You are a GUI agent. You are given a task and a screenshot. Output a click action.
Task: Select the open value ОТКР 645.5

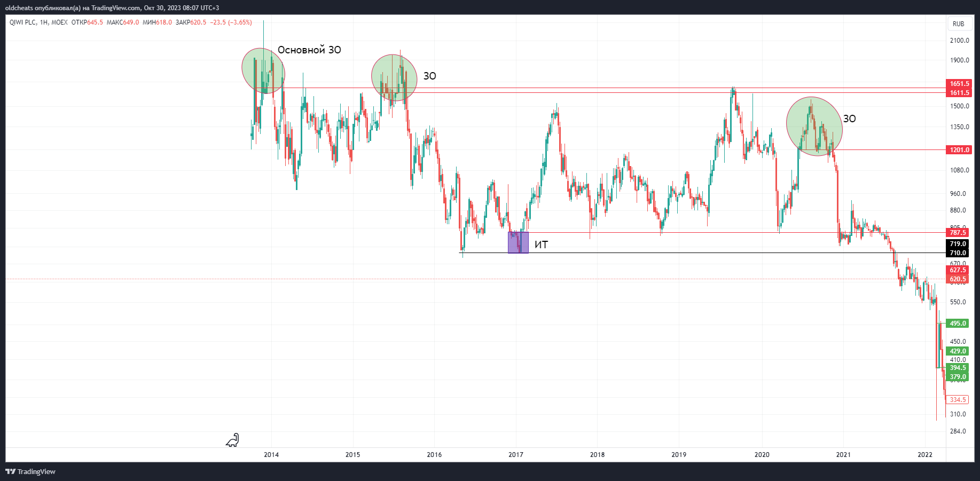(x=87, y=22)
